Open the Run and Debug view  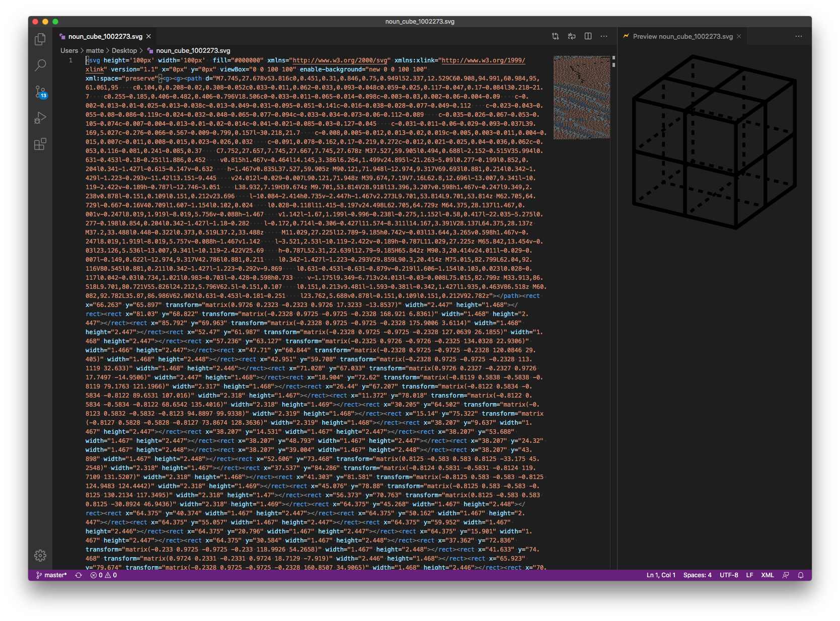point(40,118)
